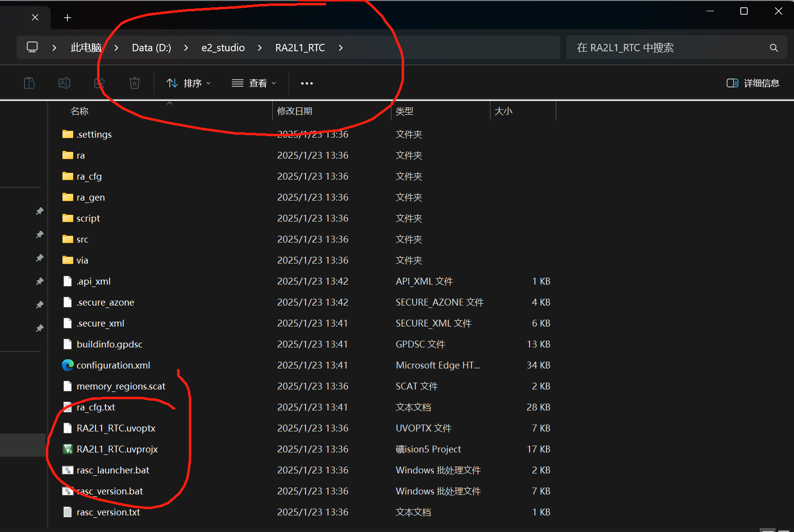Click the monitor icon in address bar
The image size is (794, 532).
[32, 47]
